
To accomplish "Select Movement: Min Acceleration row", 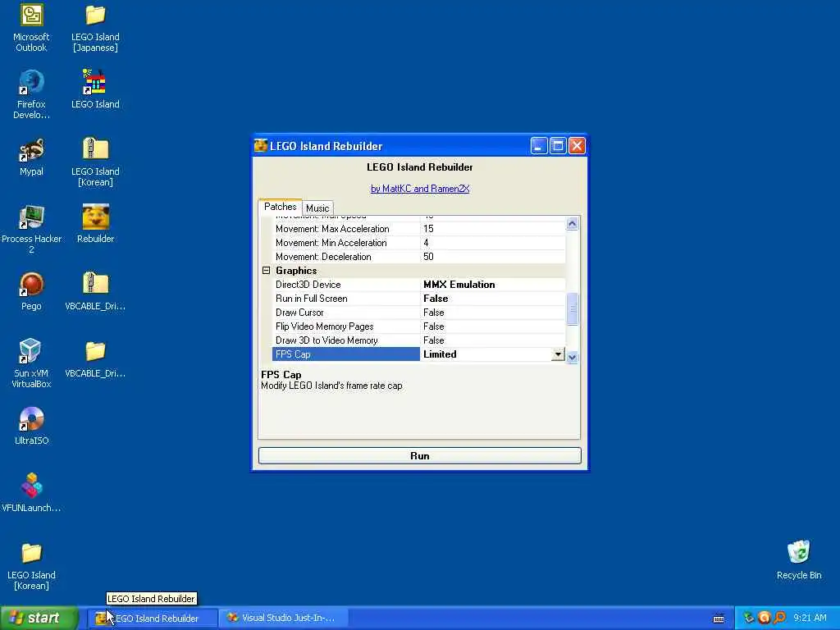I will 419,243.
